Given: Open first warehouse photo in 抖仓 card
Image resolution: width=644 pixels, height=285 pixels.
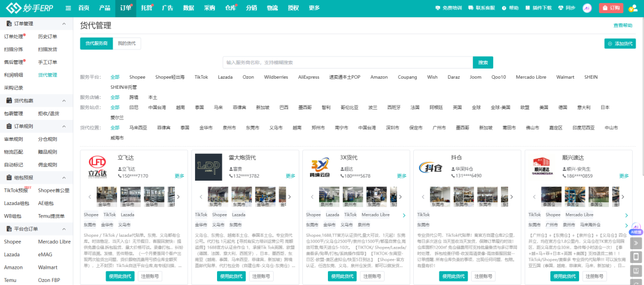Looking at the screenshot, I should [439, 197].
